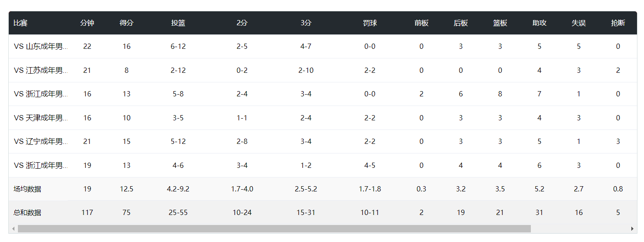Click the 投篮 column header
Image resolution: width=644 pixels, height=242 pixels.
(178, 23)
